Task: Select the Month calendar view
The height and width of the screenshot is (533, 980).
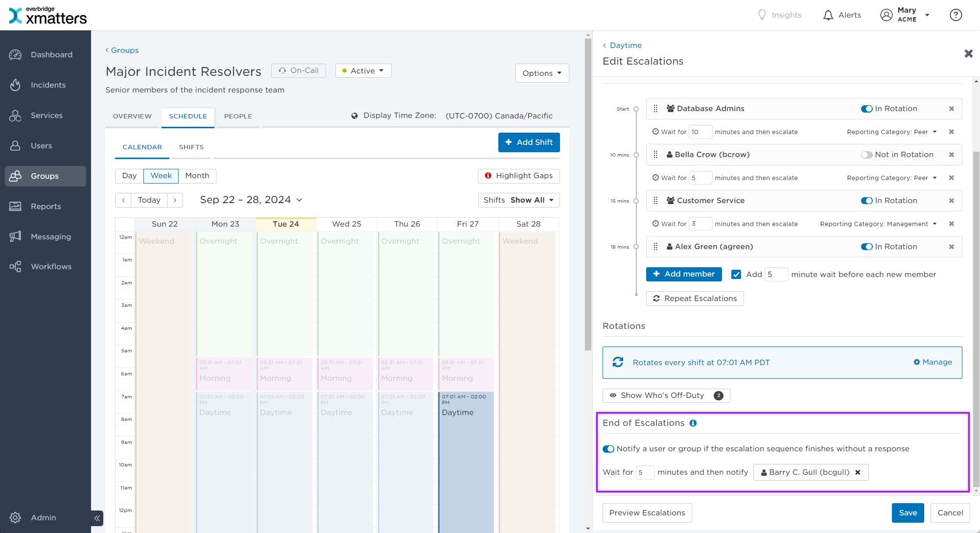Action: tap(197, 176)
